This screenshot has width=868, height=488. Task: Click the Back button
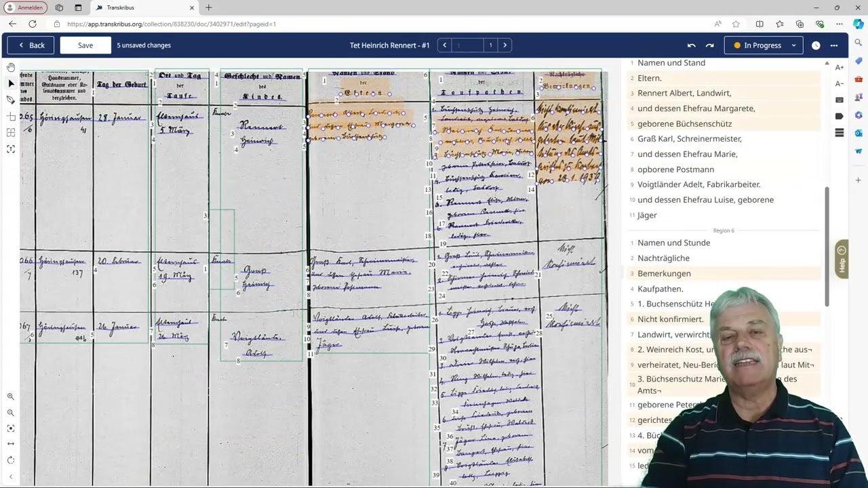(x=31, y=45)
